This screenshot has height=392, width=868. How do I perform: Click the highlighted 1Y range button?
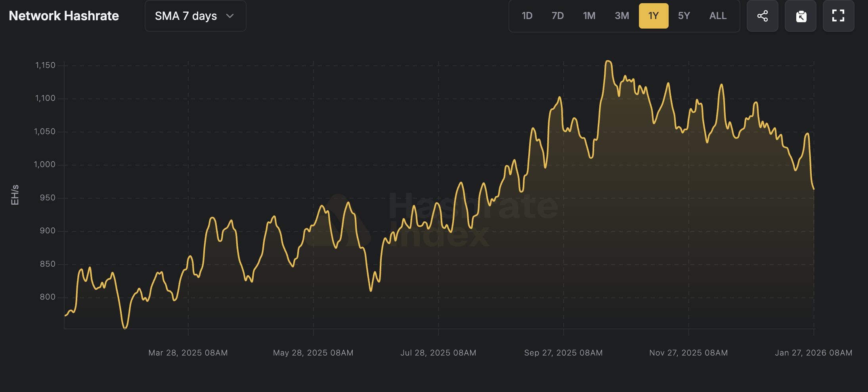click(x=653, y=16)
